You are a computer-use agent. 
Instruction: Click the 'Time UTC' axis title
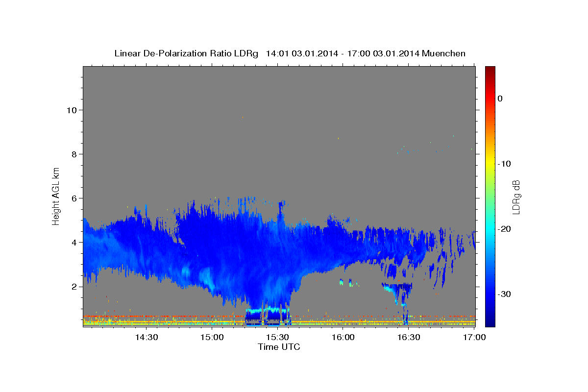(x=279, y=347)
